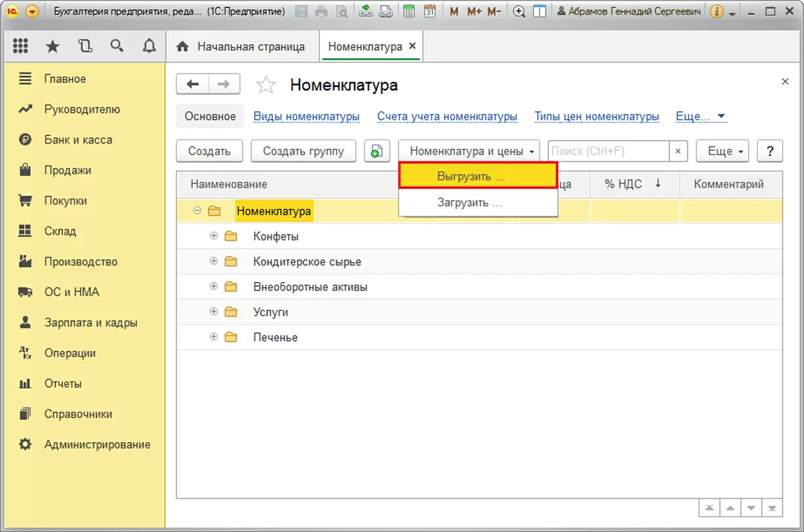The image size is (804, 532).
Task: Select Выгрузить from the dropdown menu
Action: coord(478,177)
